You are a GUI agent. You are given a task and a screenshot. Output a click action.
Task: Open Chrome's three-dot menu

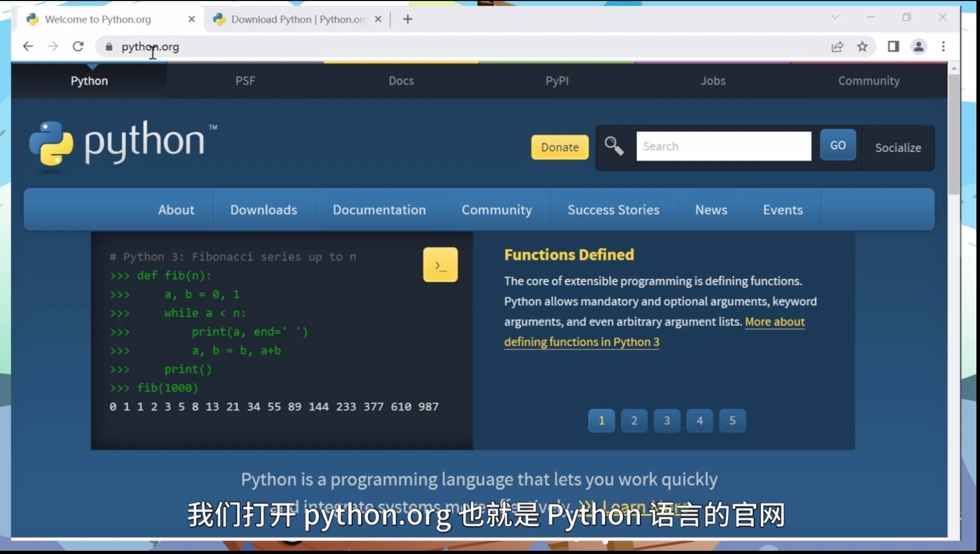pos(943,47)
